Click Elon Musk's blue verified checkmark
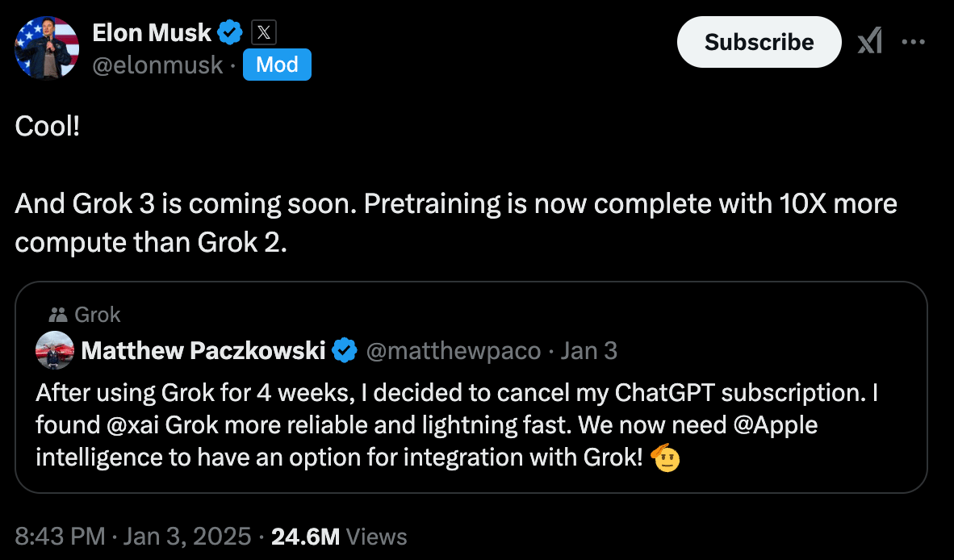Viewport: 954px width, 560px height. (x=231, y=33)
